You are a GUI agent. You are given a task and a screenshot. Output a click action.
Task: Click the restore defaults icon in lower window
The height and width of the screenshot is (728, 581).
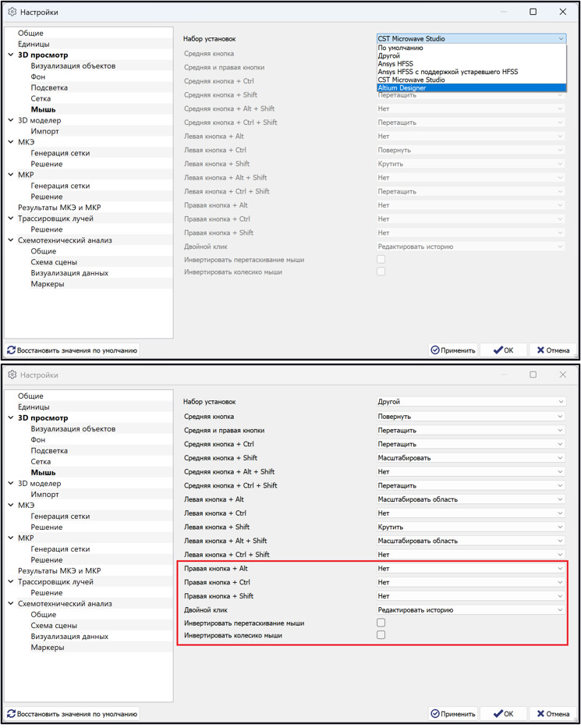(x=12, y=714)
